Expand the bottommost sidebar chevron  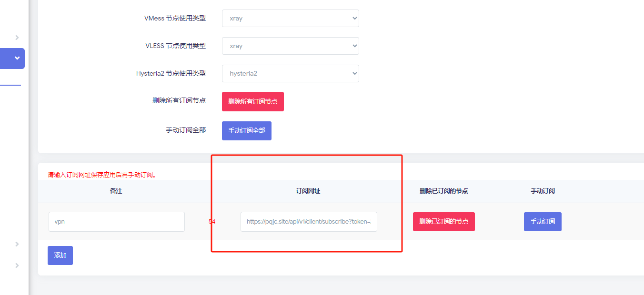17,265
